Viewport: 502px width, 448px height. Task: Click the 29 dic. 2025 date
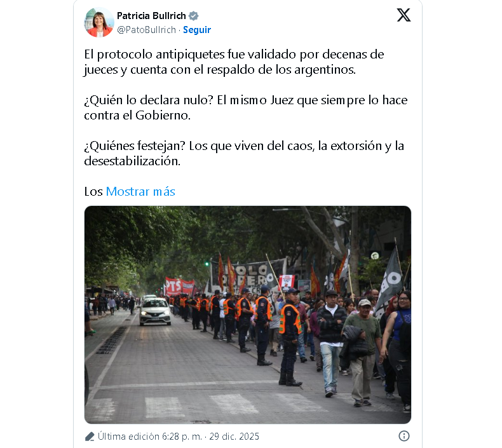234,437
